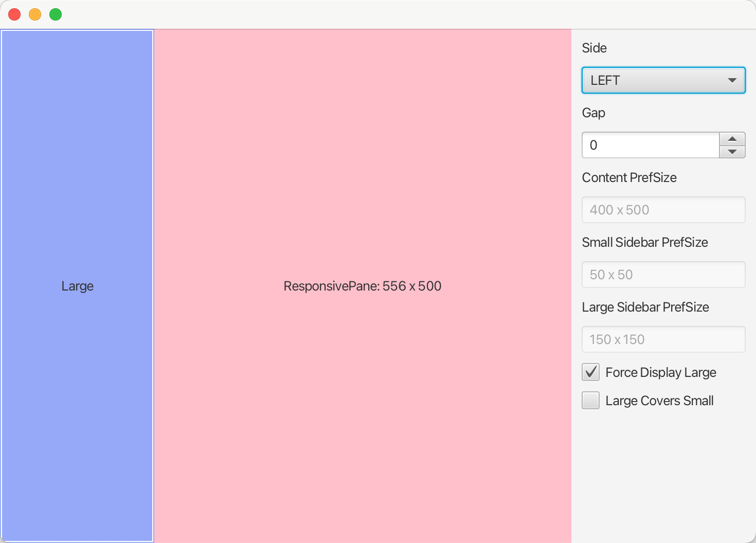Click the Gap value input field

tap(651, 145)
